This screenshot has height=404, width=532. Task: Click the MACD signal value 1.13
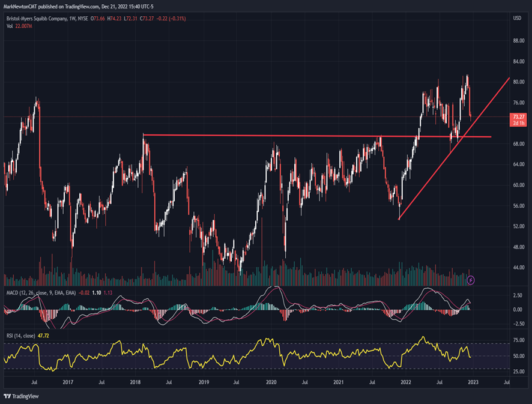tap(108, 293)
